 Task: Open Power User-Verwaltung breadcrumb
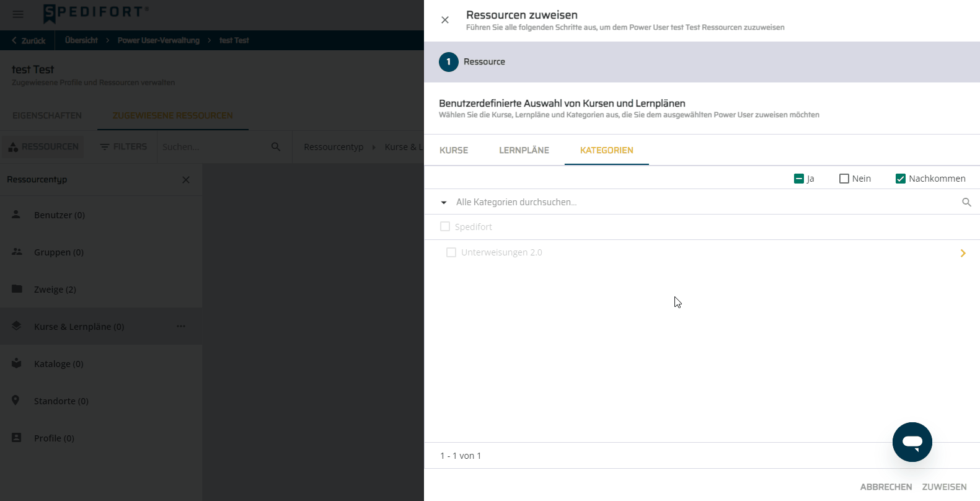click(159, 40)
